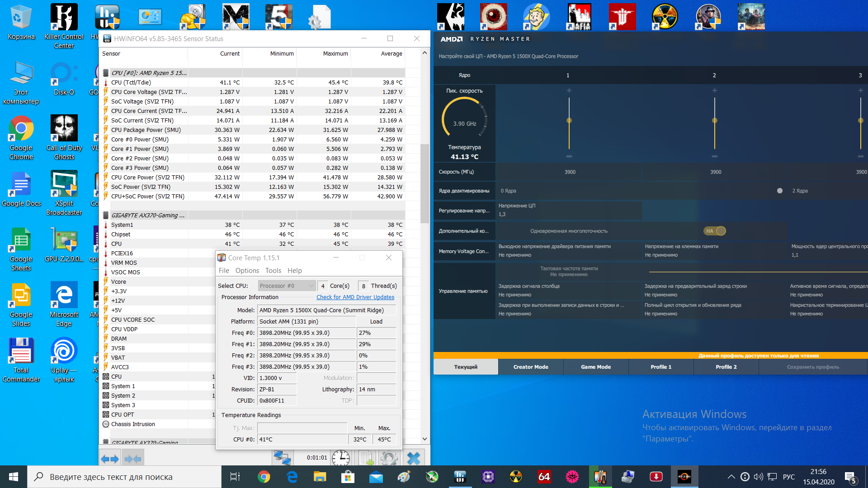Open Core Temp Options menu

point(247,271)
